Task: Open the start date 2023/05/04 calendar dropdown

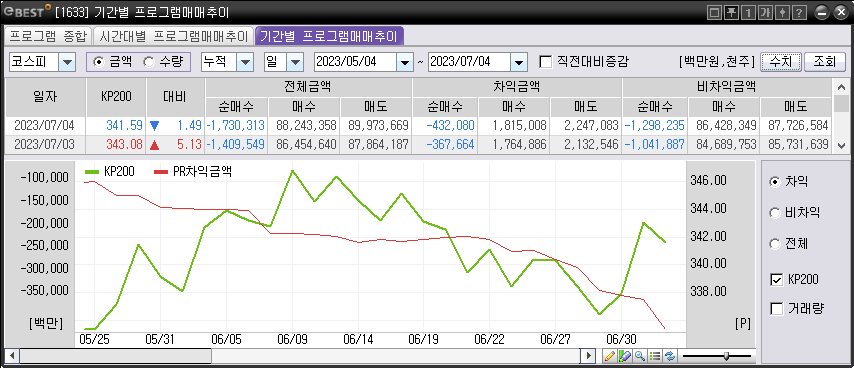Action: click(x=404, y=62)
